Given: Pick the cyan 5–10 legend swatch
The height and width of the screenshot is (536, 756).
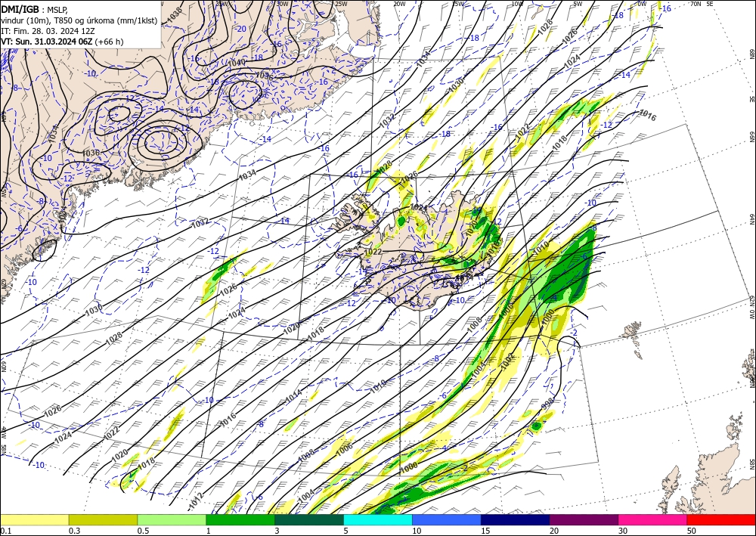Looking at the screenshot, I should [378, 519].
